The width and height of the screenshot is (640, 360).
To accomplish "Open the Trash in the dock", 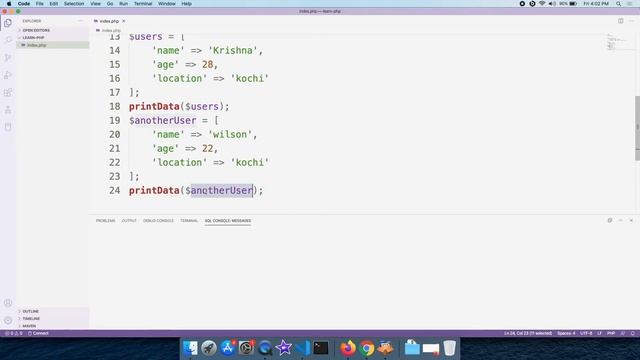I will (449, 348).
